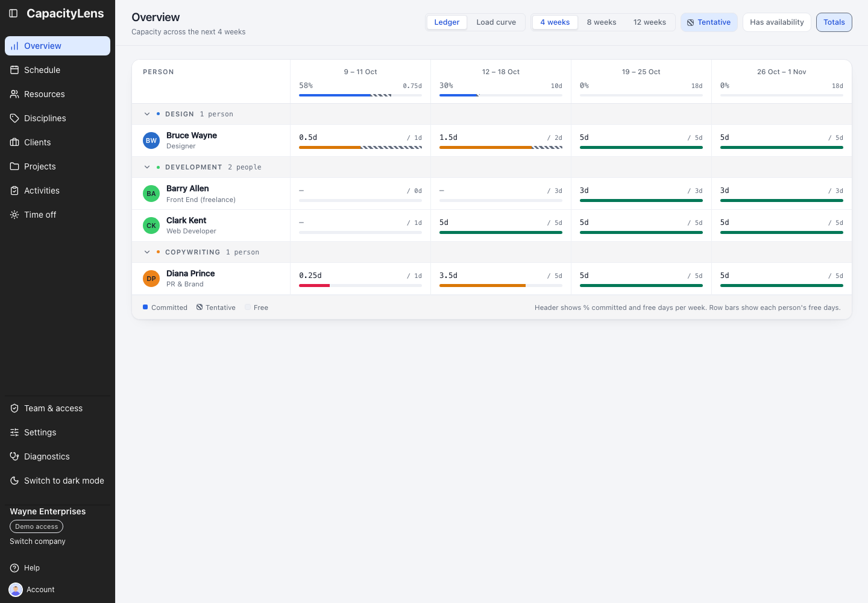Click Bruce Wayne's 1.5d cell for 12 – 18 Oct
This screenshot has width=868, height=603.
click(x=501, y=140)
